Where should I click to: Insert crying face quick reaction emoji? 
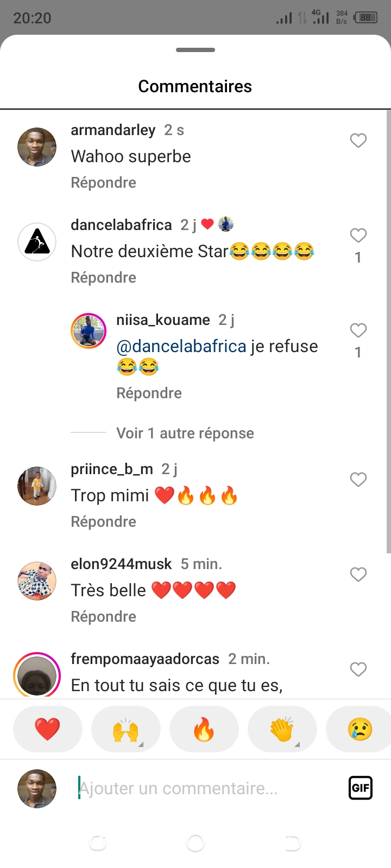(x=360, y=729)
